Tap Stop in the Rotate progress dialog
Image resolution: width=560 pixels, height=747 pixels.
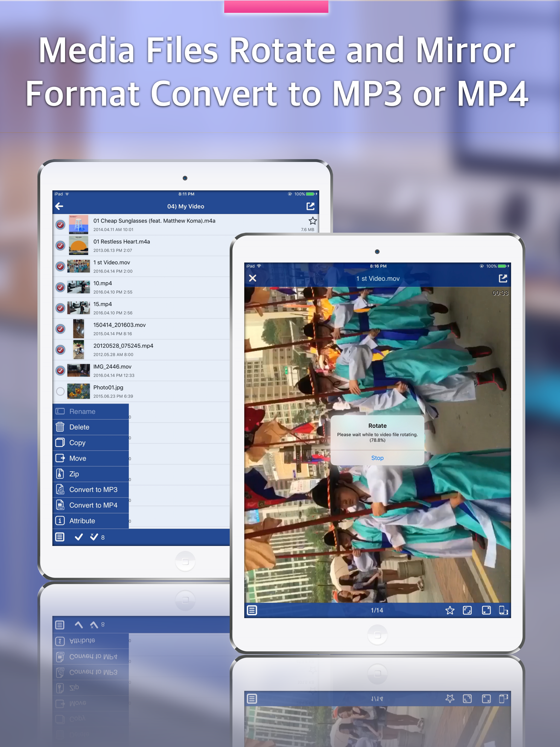(377, 458)
